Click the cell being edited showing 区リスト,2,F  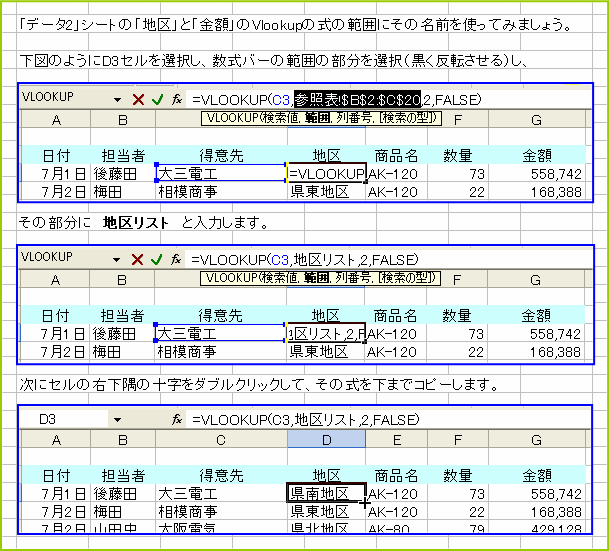click(325, 334)
